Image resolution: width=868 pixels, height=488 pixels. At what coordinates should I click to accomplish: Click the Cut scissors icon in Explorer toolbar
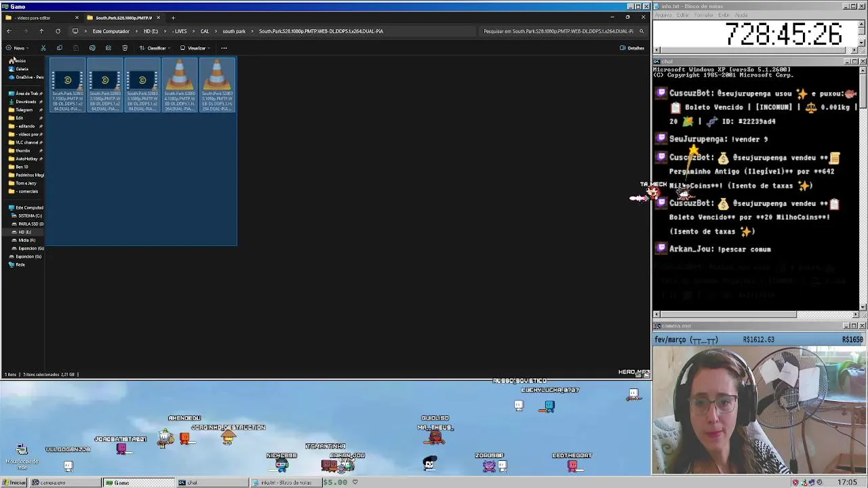(x=43, y=48)
